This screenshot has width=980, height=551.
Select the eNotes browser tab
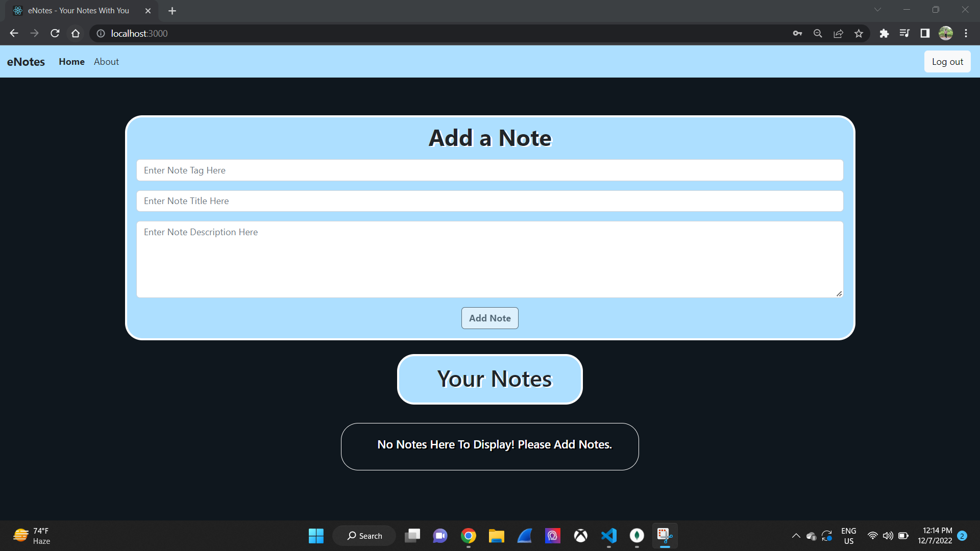[x=77, y=10]
